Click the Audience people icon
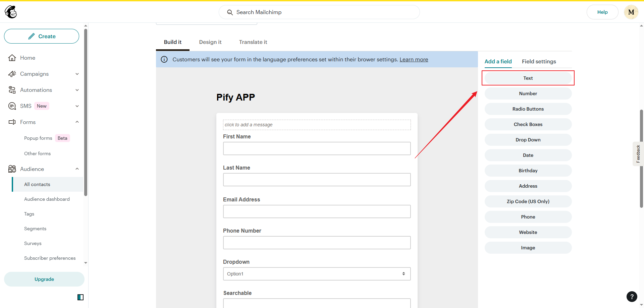644x308 pixels. pyautogui.click(x=12, y=169)
